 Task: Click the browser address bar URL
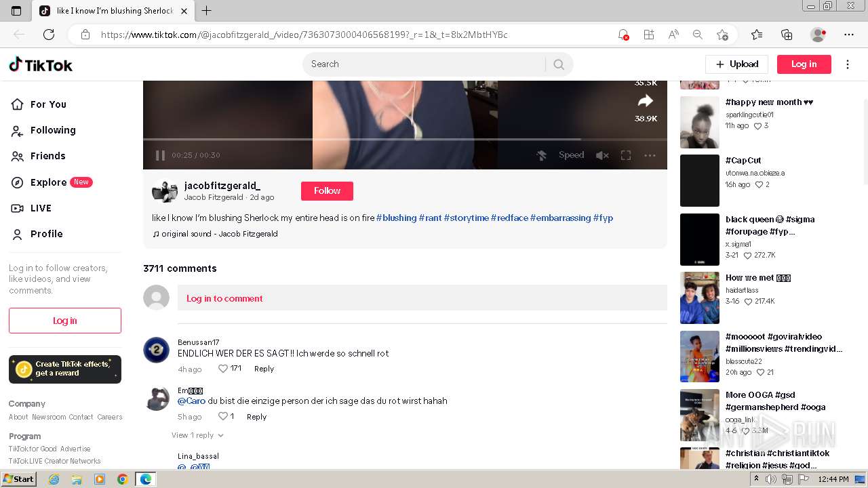tap(304, 35)
